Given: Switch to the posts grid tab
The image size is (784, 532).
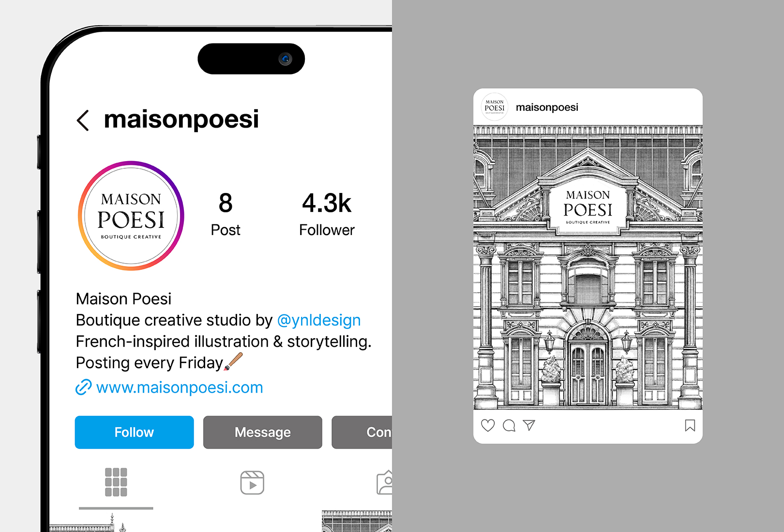Looking at the screenshot, I should (x=116, y=482).
